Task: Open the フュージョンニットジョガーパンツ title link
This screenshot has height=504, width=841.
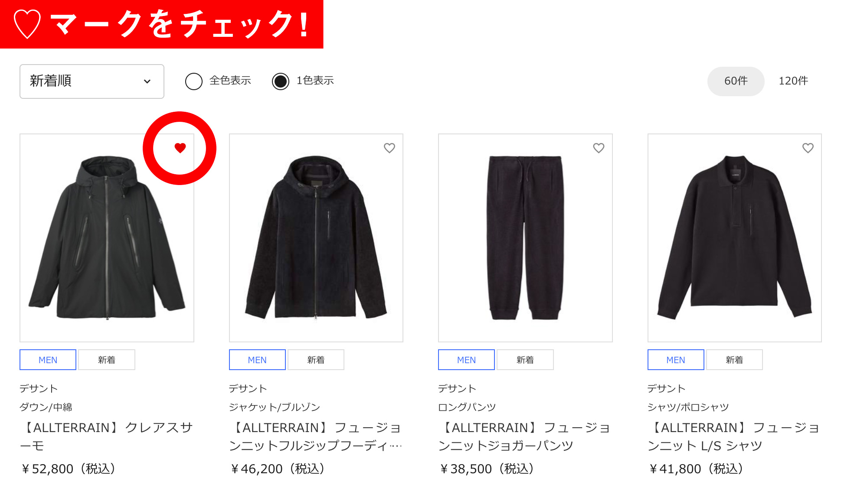Action: click(525, 436)
